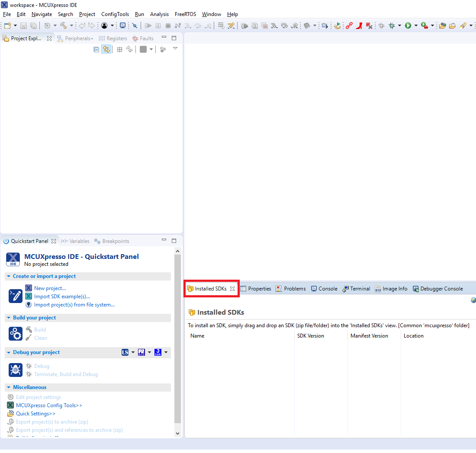Collapse the Create or import a project section

(x=9, y=276)
